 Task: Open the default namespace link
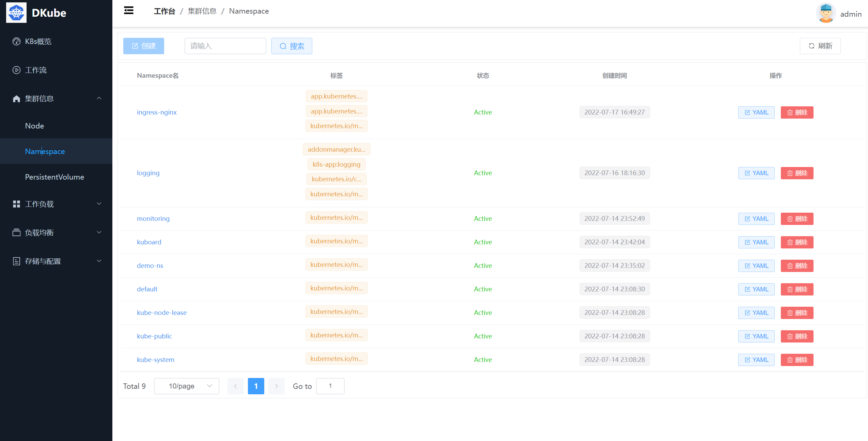pyautogui.click(x=147, y=289)
